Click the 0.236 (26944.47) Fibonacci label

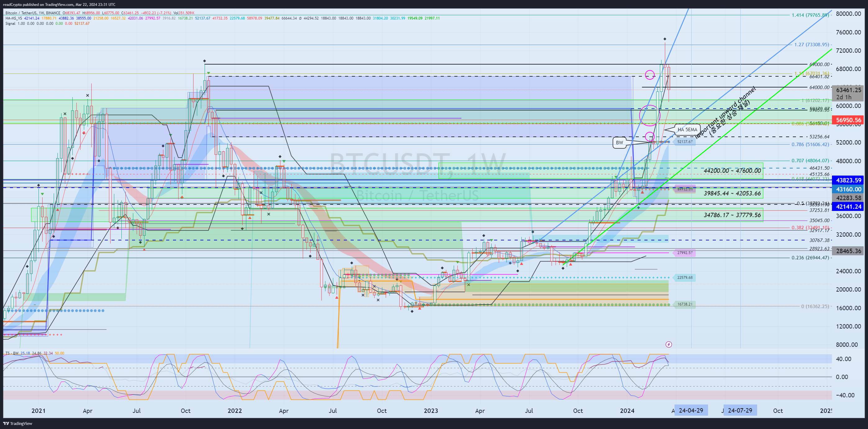click(810, 258)
